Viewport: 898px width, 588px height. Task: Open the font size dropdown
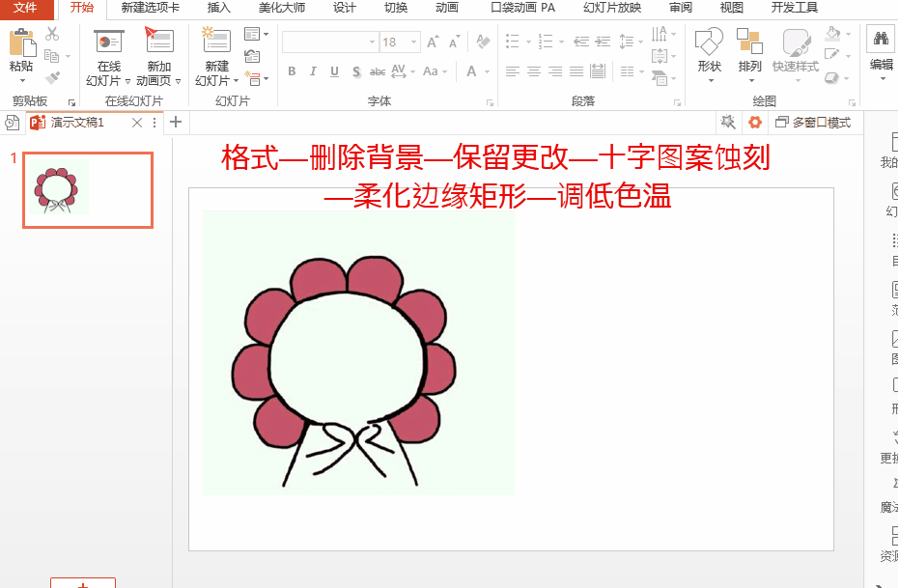(415, 42)
